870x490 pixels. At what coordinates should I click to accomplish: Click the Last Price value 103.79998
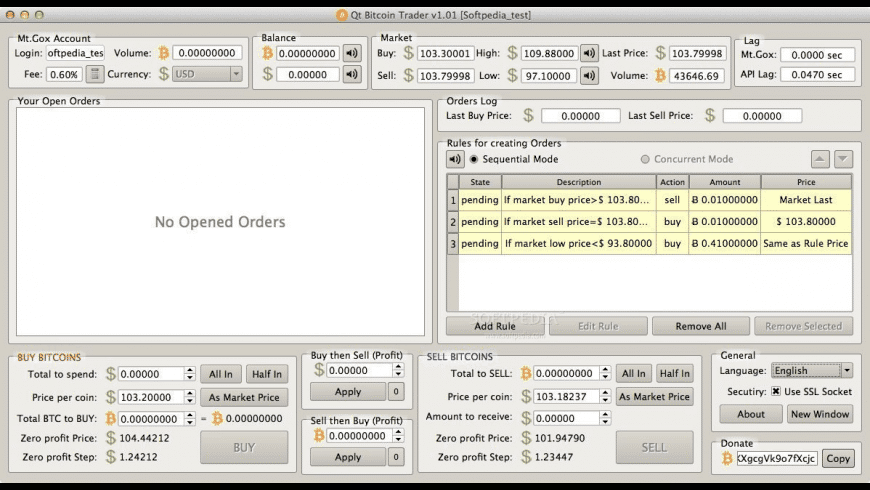click(697, 53)
